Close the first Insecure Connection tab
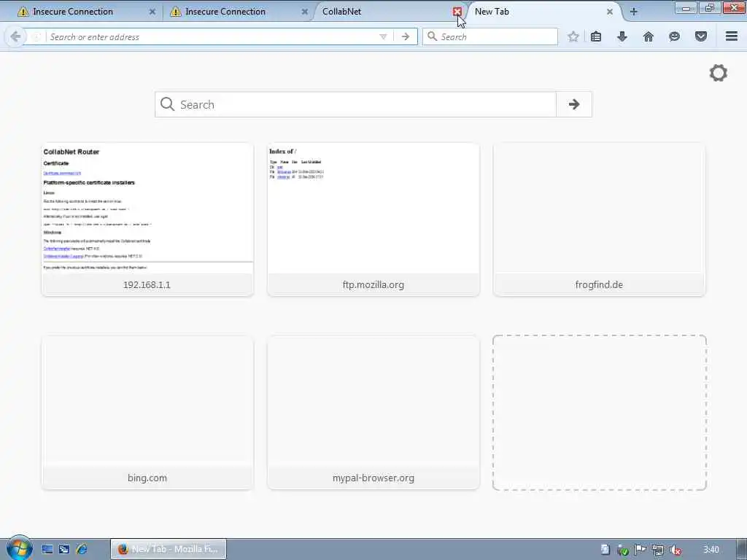The height and width of the screenshot is (560, 747). [x=152, y=12]
